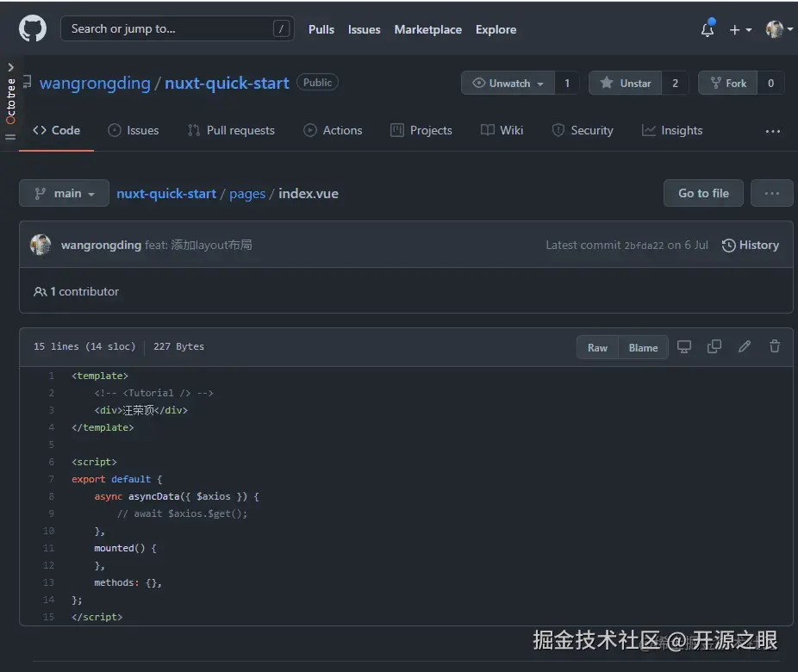This screenshot has width=798, height=672.
Task: Click the code text methods: {},
Action: [128, 583]
